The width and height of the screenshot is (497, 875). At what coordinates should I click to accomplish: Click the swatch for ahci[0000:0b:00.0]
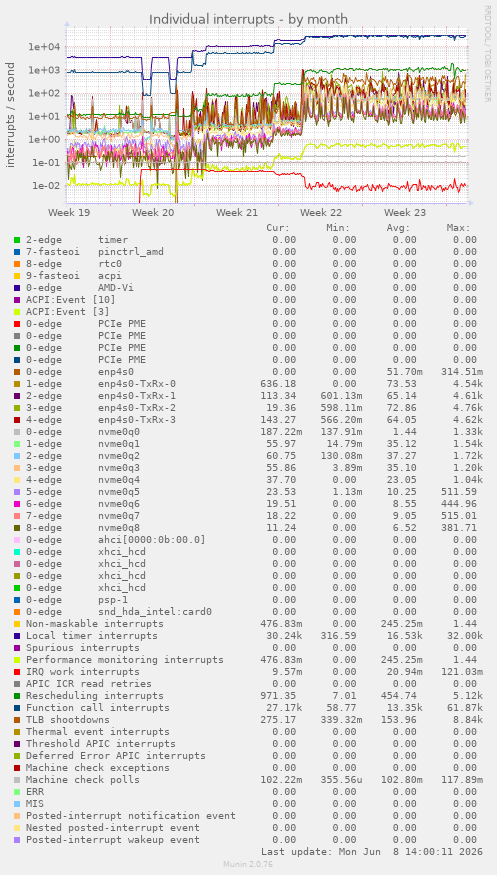[x=17, y=540]
